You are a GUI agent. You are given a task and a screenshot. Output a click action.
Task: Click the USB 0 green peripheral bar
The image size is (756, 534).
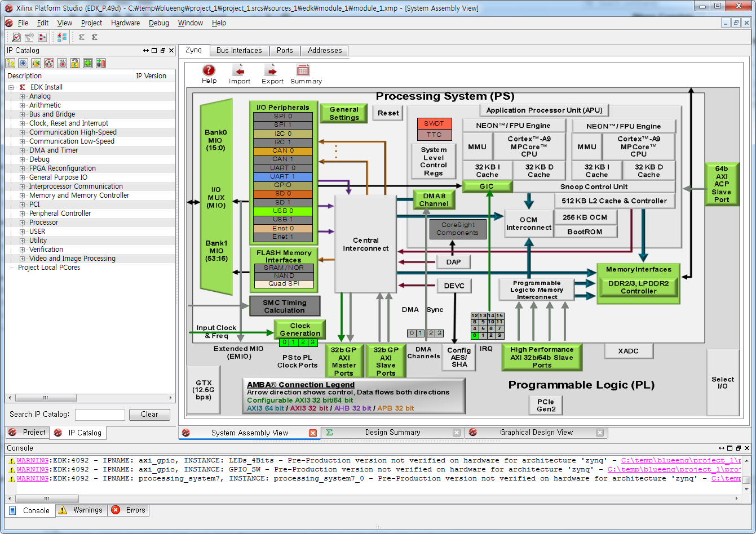coord(282,211)
